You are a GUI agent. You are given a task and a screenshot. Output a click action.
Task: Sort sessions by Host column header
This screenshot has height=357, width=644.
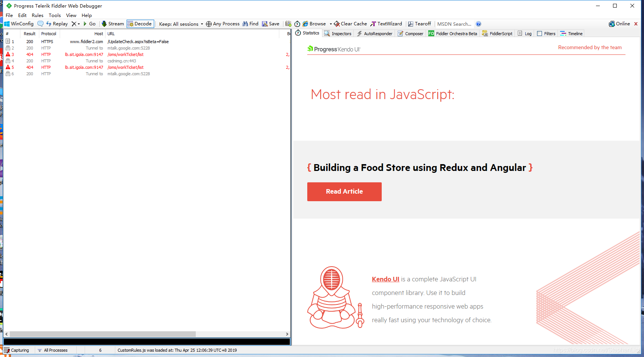[x=82, y=34]
